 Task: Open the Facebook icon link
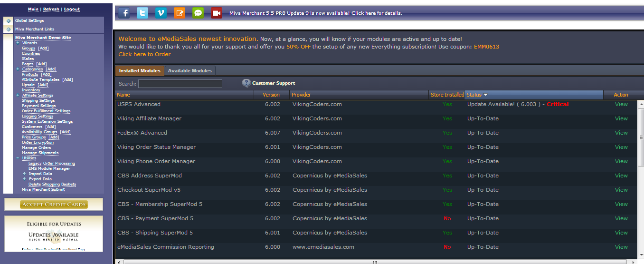pos(124,13)
